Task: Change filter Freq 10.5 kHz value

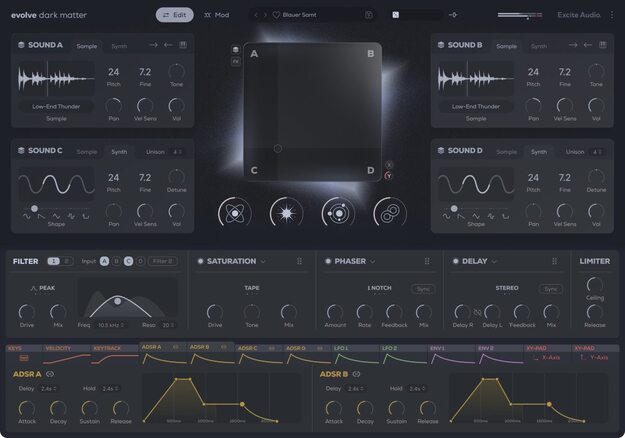Action: [x=111, y=325]
